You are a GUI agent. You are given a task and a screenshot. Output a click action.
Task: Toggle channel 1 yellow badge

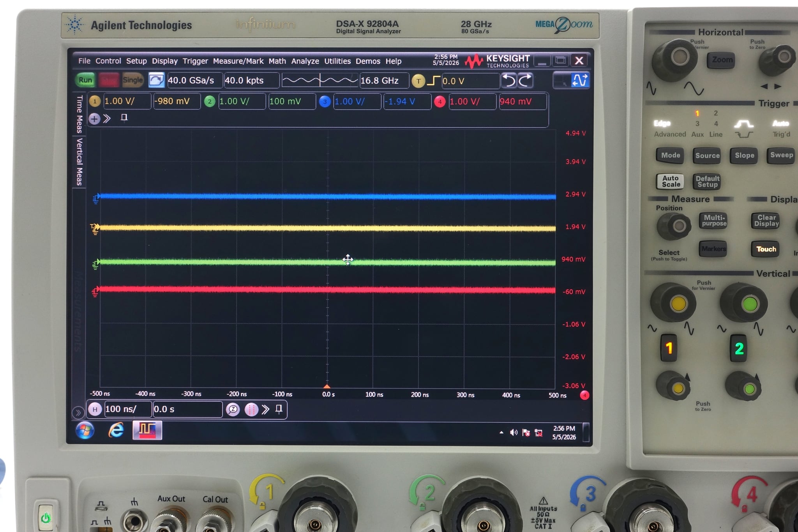(x=95, y=101)
